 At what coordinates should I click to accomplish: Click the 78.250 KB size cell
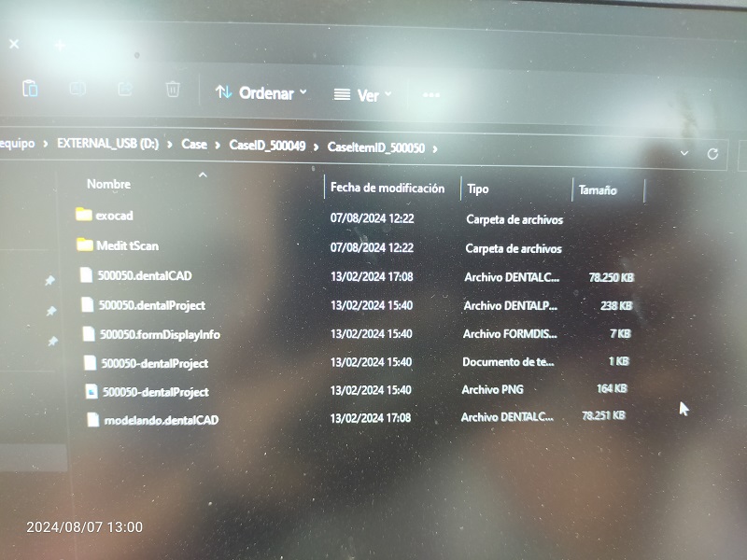click(612, 277)
